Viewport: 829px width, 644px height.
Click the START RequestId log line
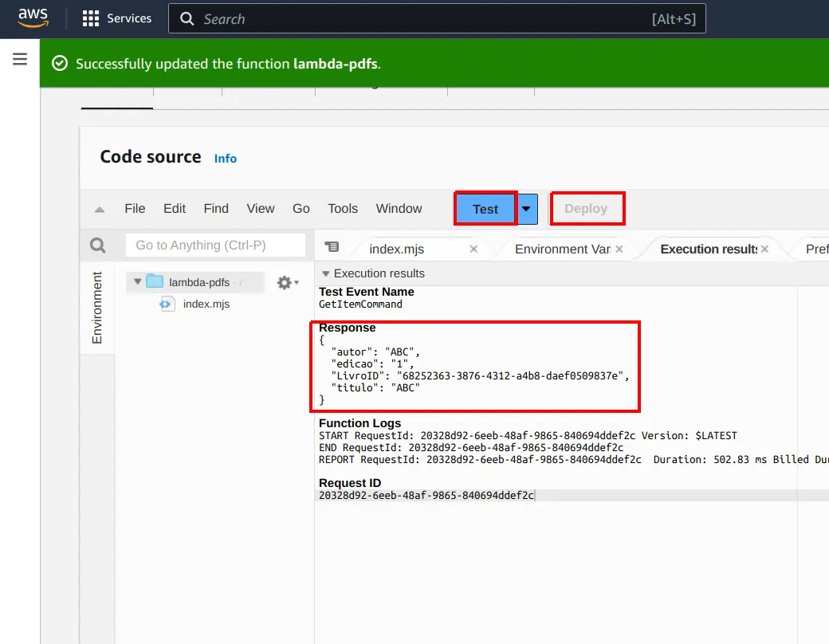[x=528, y=436]
